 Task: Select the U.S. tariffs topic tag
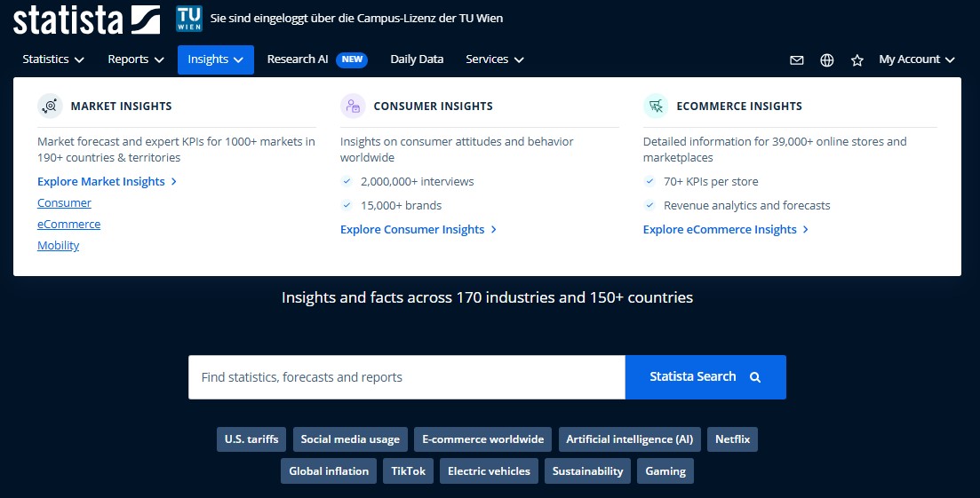251,439
